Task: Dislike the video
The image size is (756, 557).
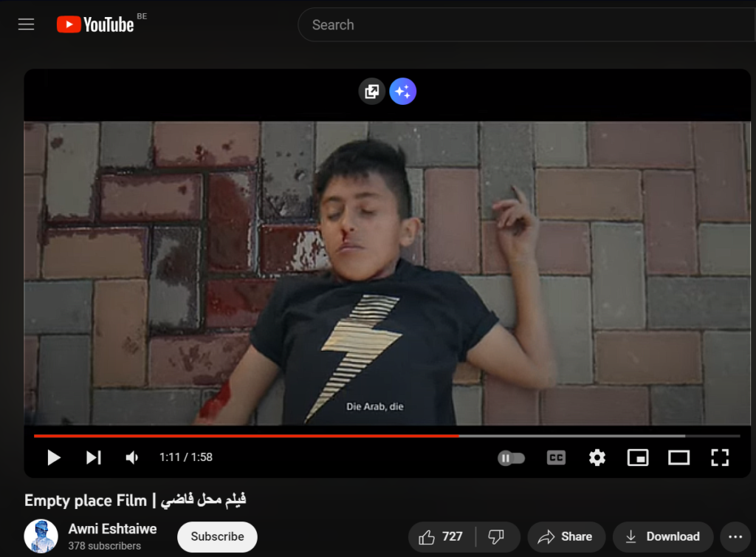Action: (496, 537)
